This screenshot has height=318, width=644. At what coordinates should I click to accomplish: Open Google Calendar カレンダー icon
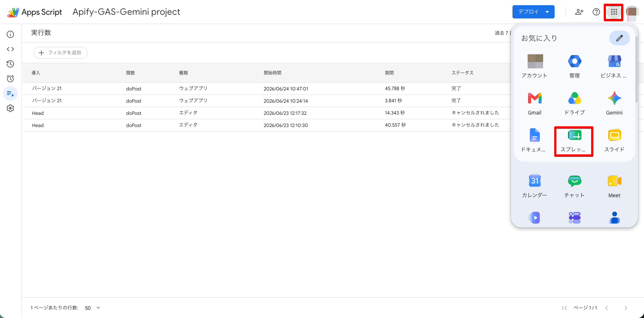click(x=535, y=187)
